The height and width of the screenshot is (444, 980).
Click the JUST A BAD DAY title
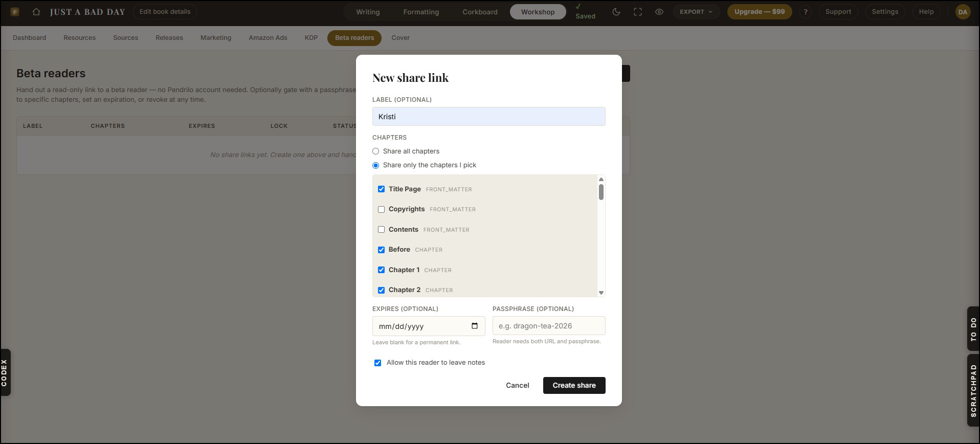click(x=87, y=12)
